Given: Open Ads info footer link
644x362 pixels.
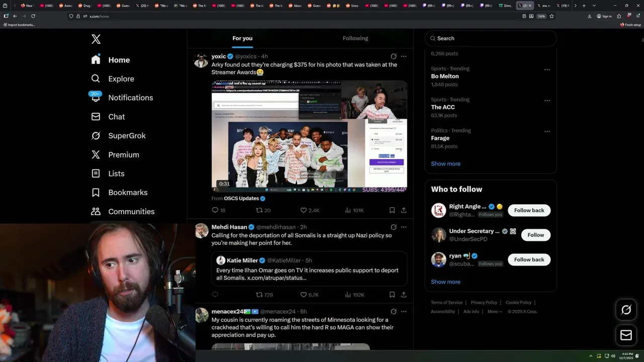Looking at the screenshot, I should [x=471, y=311].
